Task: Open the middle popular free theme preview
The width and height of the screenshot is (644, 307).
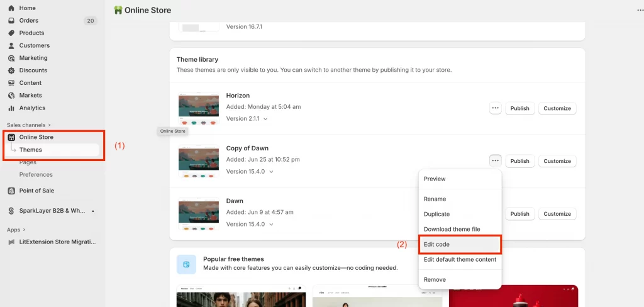Action: 377,296
